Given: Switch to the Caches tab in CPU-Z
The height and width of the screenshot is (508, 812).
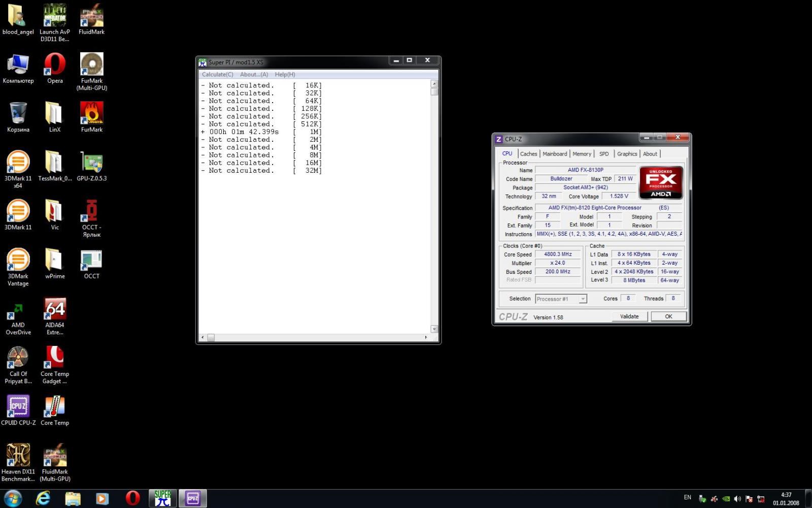Looking at the screenshot, I should tap(528, 154).
